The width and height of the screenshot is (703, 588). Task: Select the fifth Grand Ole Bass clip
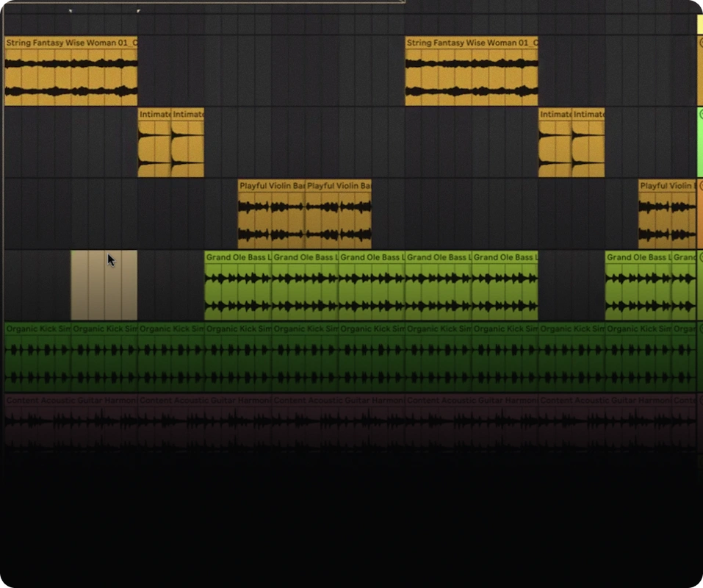[505, 286]
